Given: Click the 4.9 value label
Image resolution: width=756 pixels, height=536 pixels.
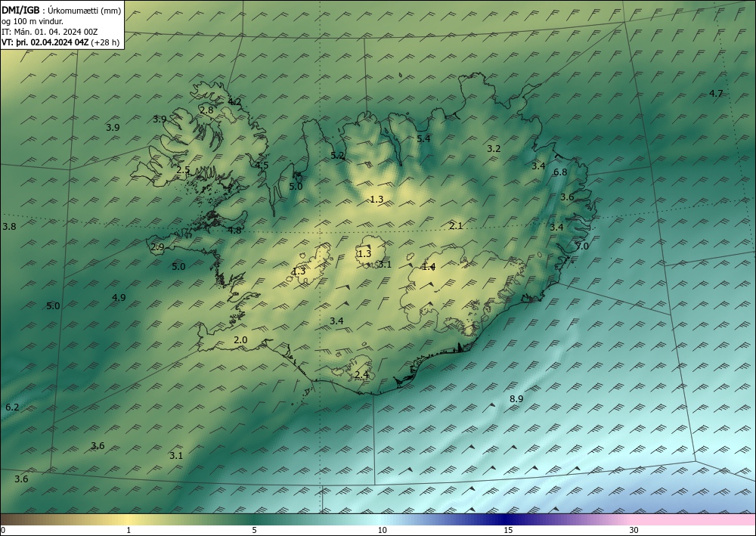Looking at the screenshot, I should coord(119,297).
